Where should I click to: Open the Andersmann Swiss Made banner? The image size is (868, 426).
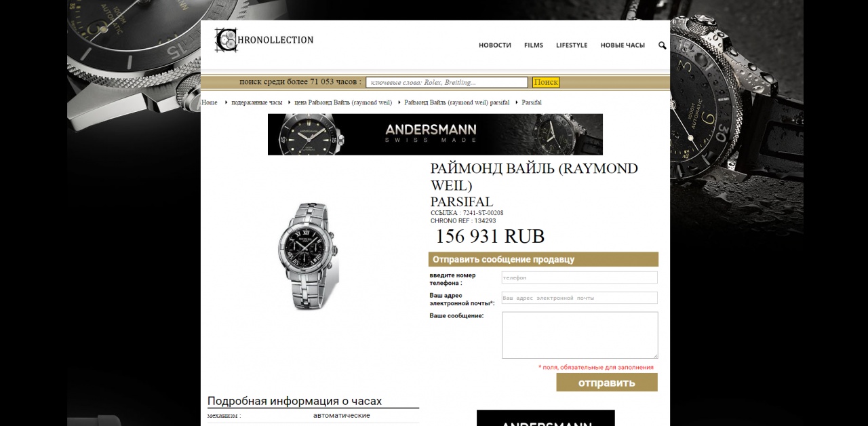[x=435, y=134]
